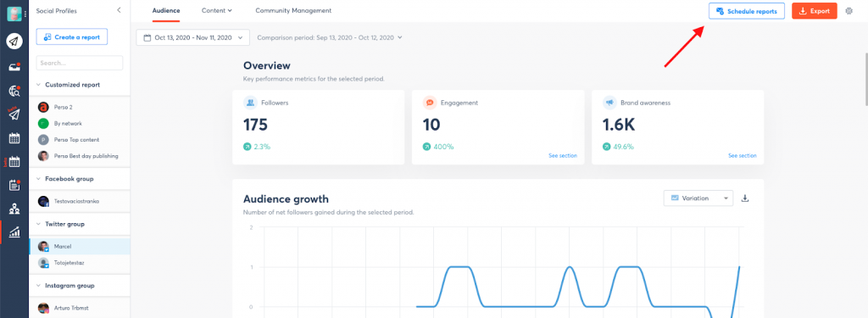The height and width of the screenshot is (318, 868).
Task: Select the Marcel Twitter profile
Action: click(x=80, y=247)
